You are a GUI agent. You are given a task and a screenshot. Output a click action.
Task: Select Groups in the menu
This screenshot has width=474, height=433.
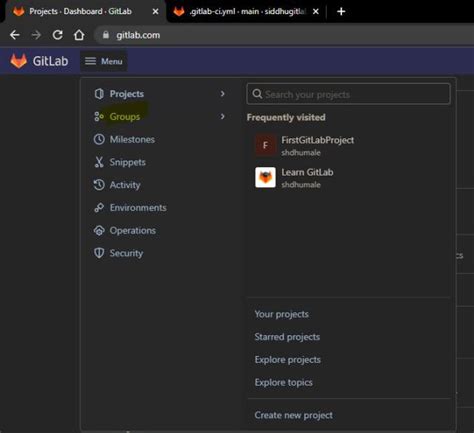pos(125,117)
